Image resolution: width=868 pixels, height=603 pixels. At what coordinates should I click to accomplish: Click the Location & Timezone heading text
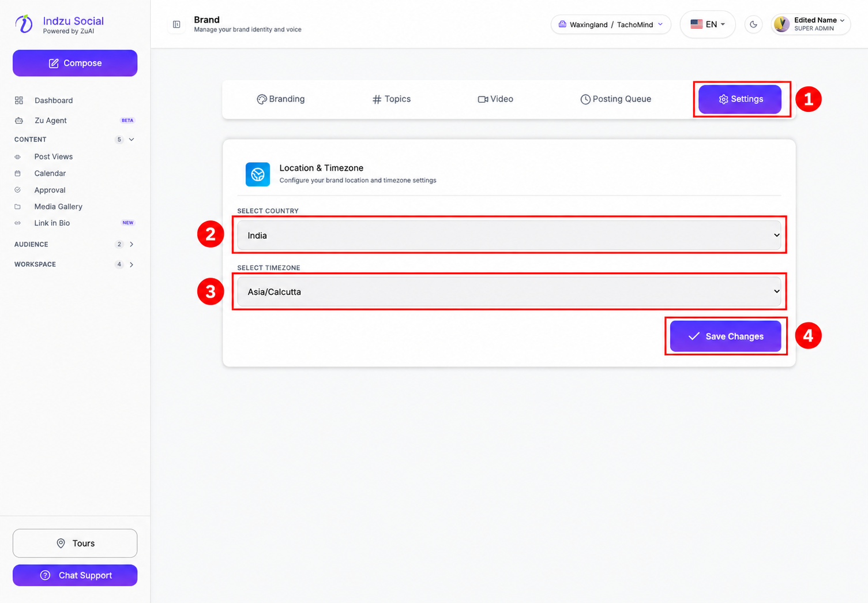point(321,168)
